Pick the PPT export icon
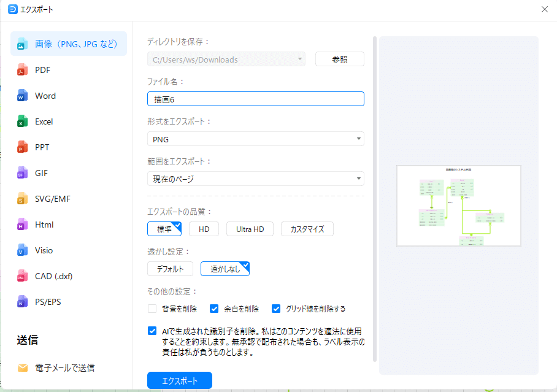This screenshot has height=392, width=557. tap(23, 147)
